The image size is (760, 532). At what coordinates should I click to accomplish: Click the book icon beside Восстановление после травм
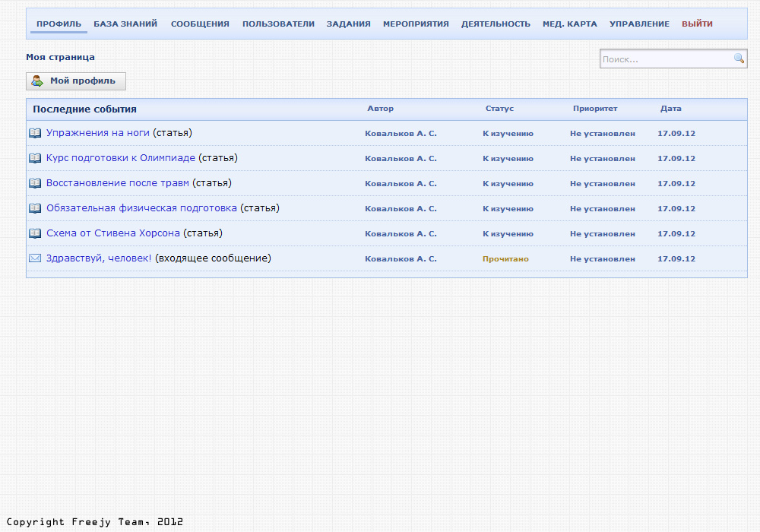pyautogui.click(x=35, y=183)
